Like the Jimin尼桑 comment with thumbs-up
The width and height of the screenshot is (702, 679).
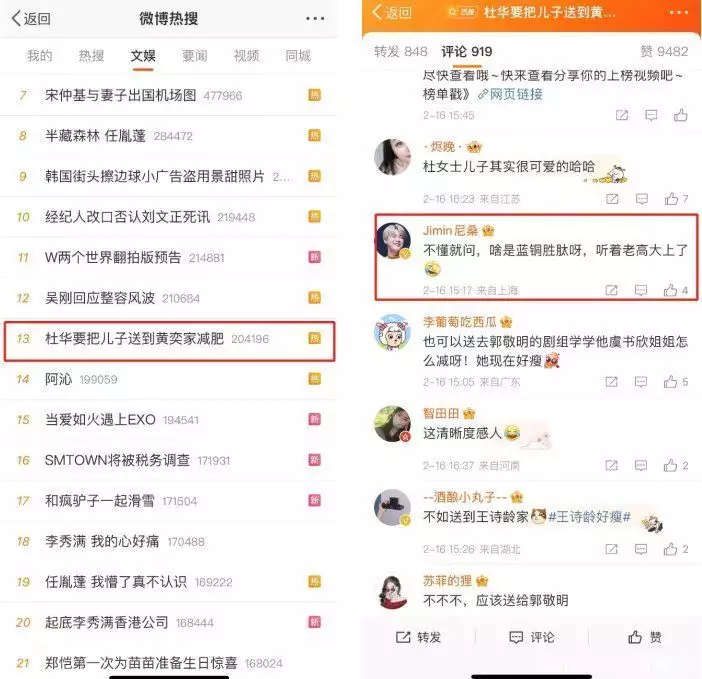[x=670, y=290]
